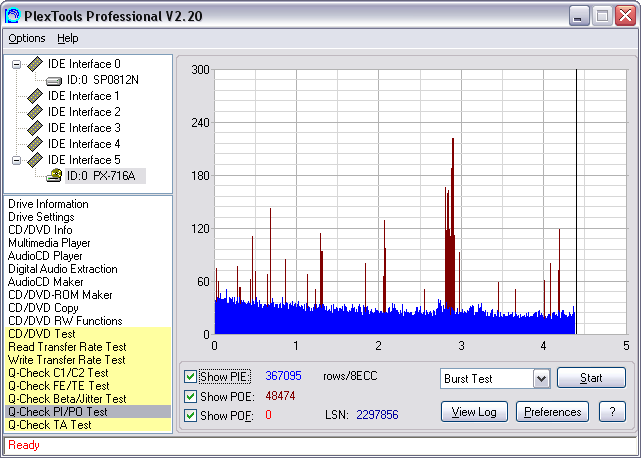The image size is (641, 458).
Task: Click the Start button
Action: pyautogui.click(x=591, y=377)
